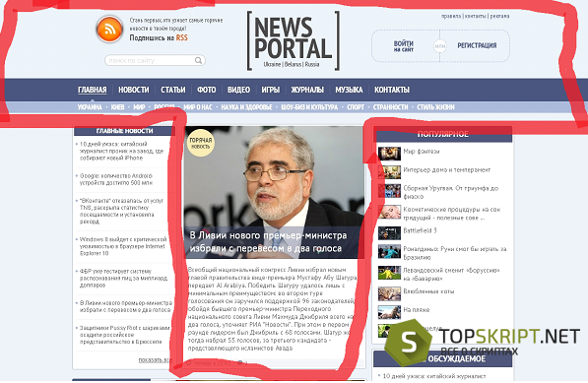Open the Контакты menu item
This screenshot has height=383, width=588.
tap(391, 90)
